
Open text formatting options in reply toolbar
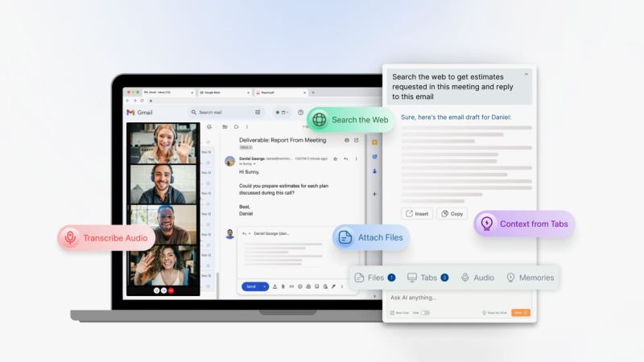coord(275,286)
